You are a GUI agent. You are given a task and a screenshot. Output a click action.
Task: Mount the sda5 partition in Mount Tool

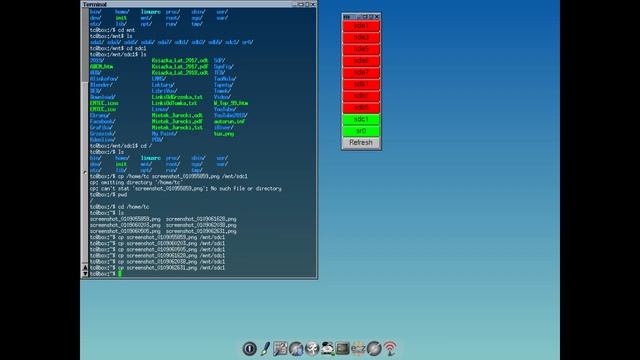point(361,49)
